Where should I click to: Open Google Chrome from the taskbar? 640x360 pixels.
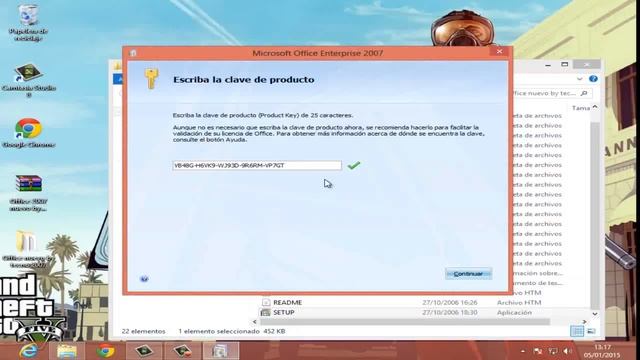[105, 351]
